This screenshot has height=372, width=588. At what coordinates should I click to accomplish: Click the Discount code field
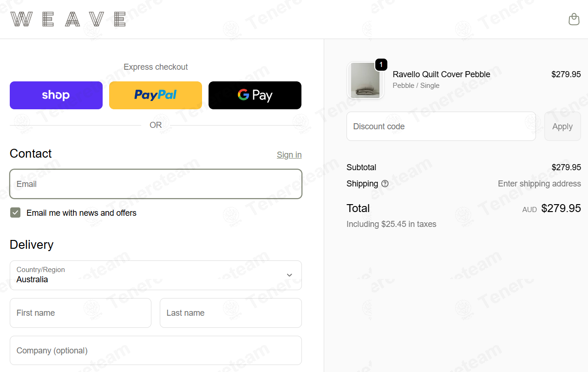(x=441, y=126)
